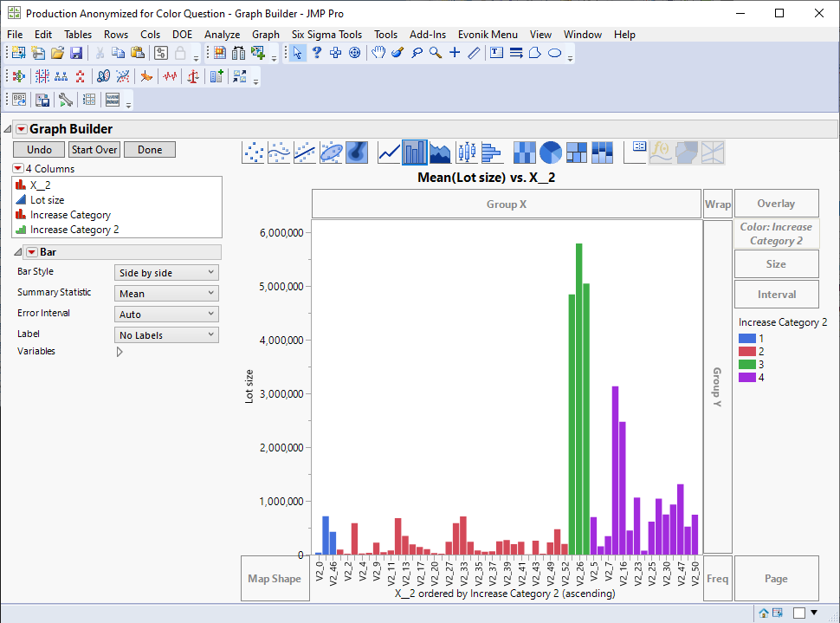
Task: Open the Six Sigma Tools menu
Action: pyautogui.click(x=326, y=35)
